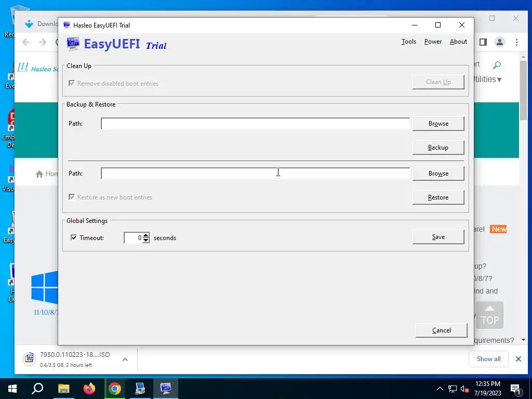Open Windows taskbar search
The width and height of the screenshot is (532, 399).
pyautogui.click(x=37, y=389)
